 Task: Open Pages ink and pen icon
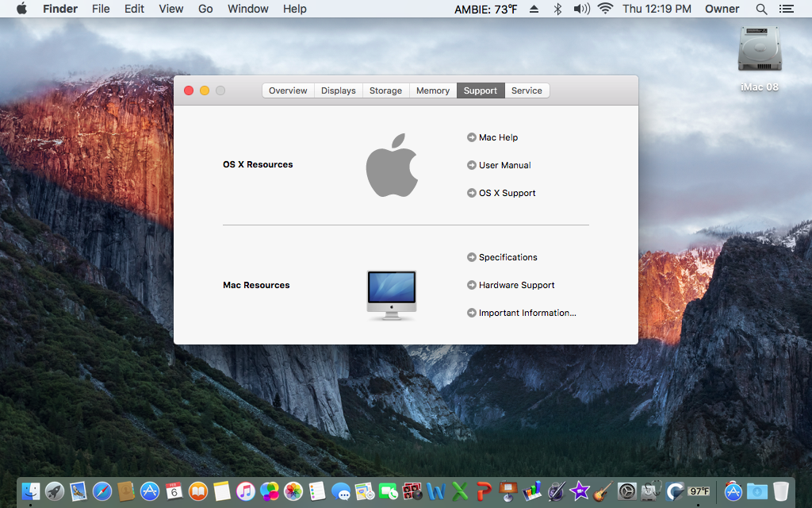click(x=556, y=491)
